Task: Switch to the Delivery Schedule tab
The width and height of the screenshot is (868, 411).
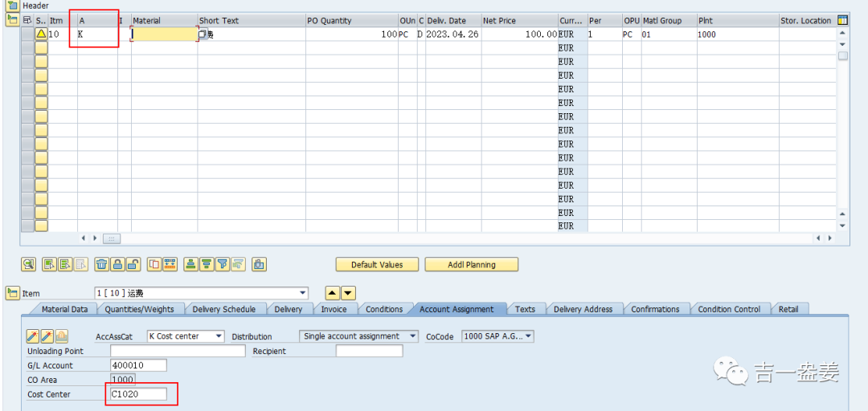Action: tap(223, 309)
